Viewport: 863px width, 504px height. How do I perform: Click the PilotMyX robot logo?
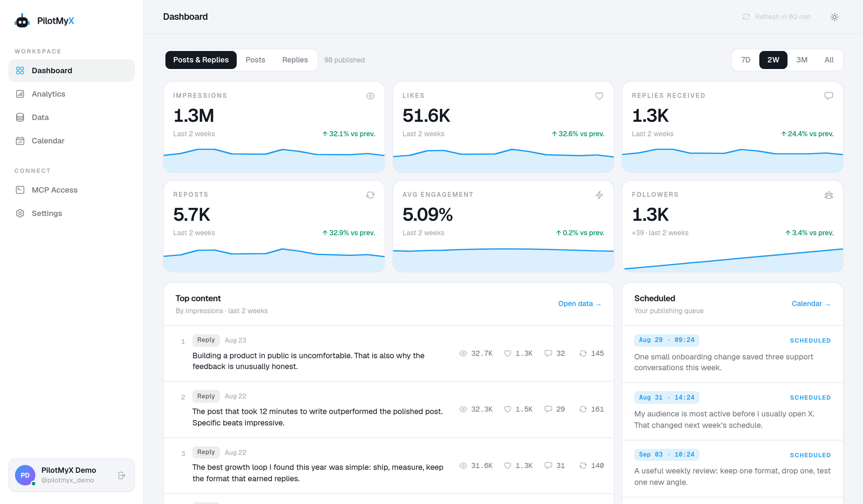click(x=22, y=21)
